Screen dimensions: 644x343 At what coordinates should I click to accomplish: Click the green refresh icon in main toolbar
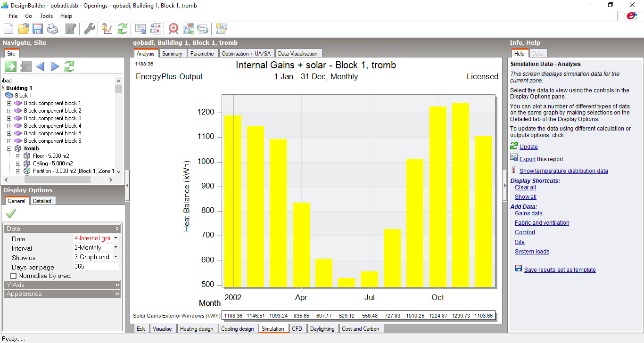[123, 29]
